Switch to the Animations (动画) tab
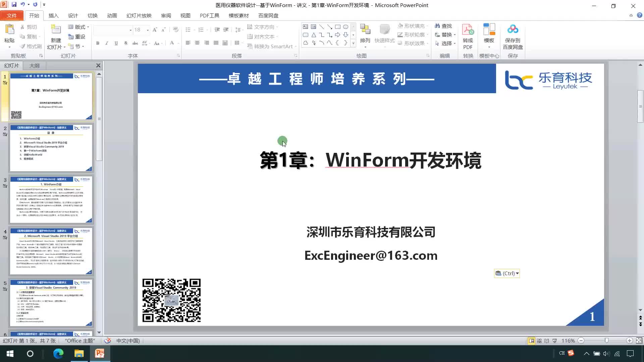Viewport: 644px width, 362px height. pos(112,15)
